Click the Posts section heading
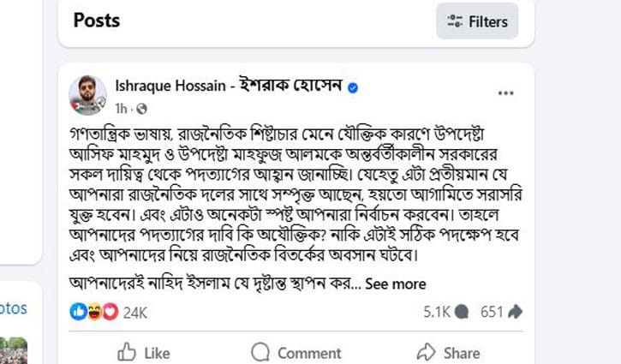Image resolution: width=621 pixels, height=364 pixels. point(97,20)
